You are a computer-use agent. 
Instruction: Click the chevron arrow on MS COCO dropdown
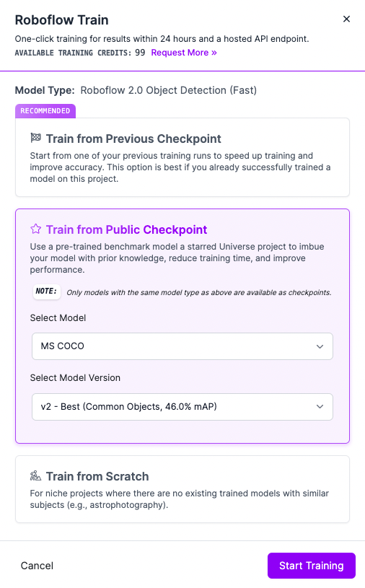tap(320, 346)
